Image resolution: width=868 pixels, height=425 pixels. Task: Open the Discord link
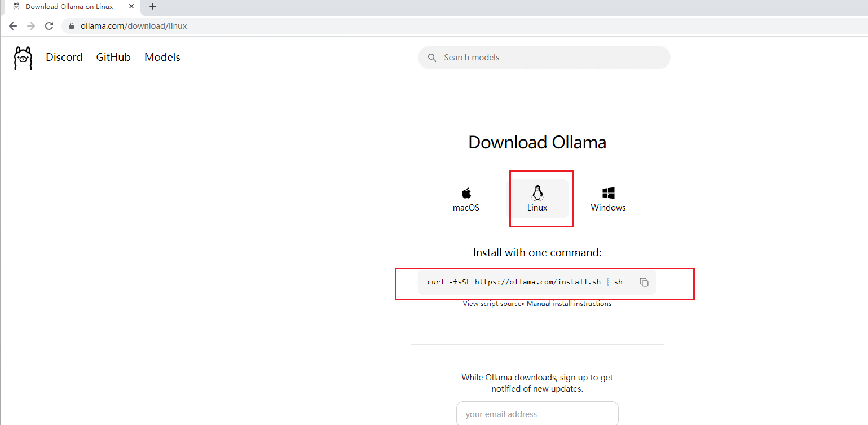click(x=64, y=58)
